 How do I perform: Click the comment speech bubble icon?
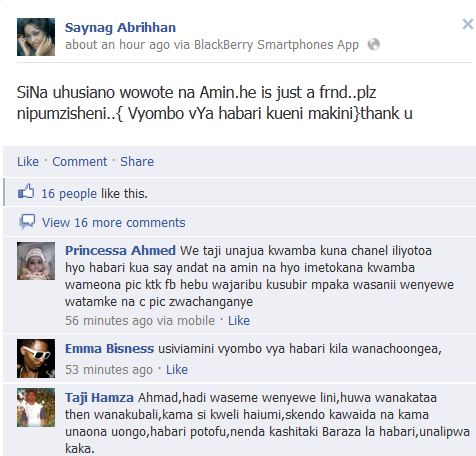click(27, 221)
